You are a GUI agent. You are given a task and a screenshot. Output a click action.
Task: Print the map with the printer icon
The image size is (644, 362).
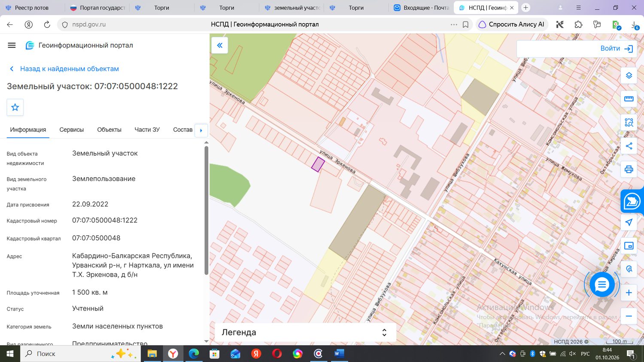[629, 169]
